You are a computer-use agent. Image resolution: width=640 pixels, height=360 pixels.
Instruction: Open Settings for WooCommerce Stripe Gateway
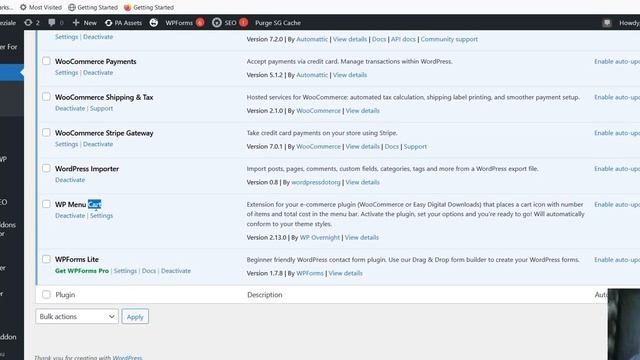[67, 144]
